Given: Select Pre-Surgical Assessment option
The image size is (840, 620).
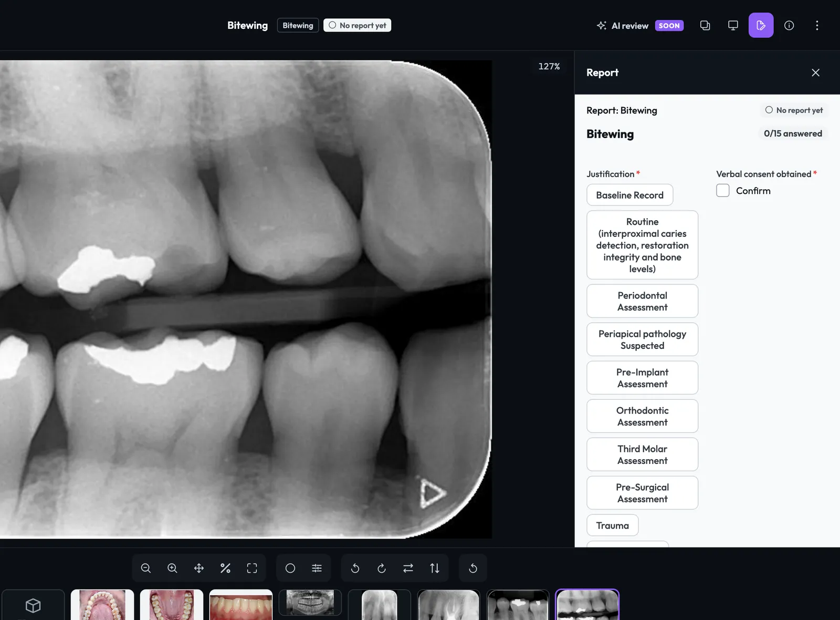Looking at the screenshot, I should pos(642,493).
